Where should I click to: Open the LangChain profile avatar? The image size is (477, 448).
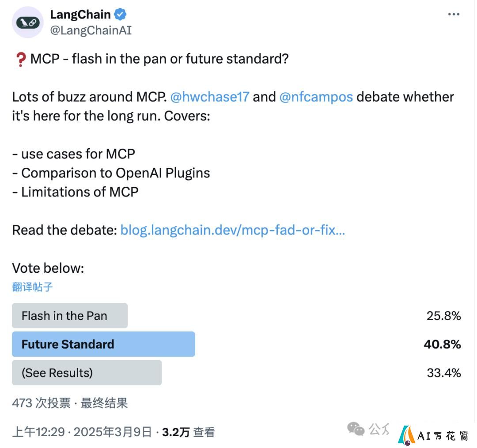pos(28,22)
